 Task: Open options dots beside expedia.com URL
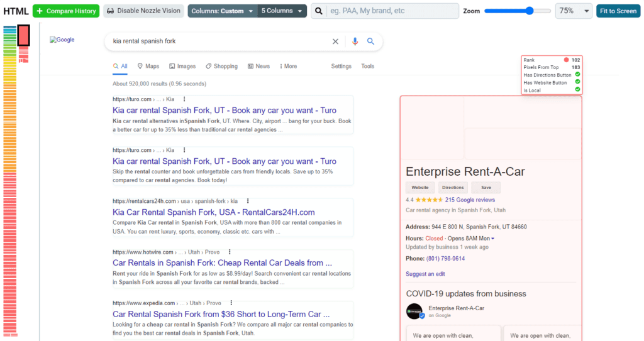231,303
